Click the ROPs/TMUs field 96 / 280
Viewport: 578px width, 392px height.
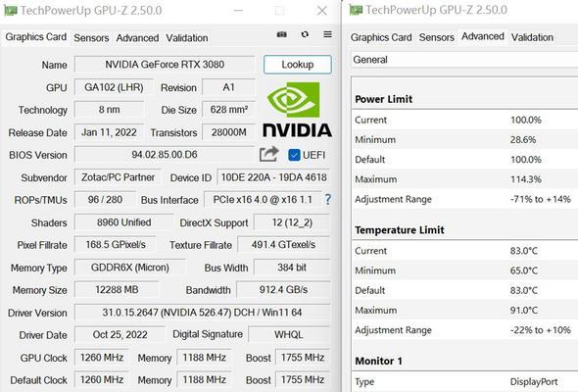[x=105, y=200]
